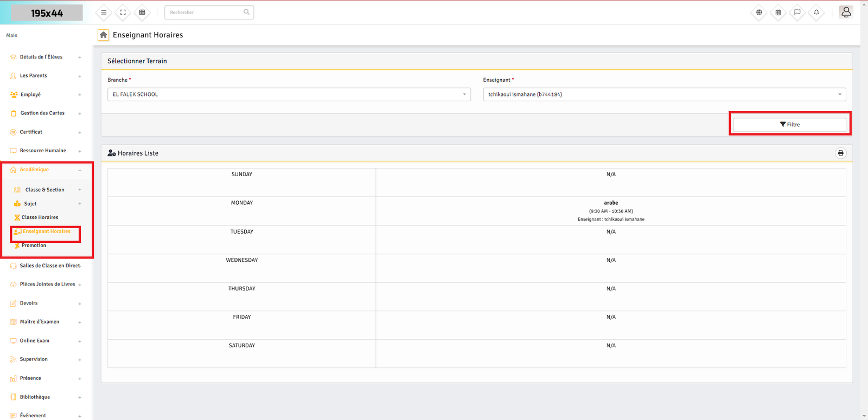Toggle fullscreen mode icon in top bar

[123, 12]
